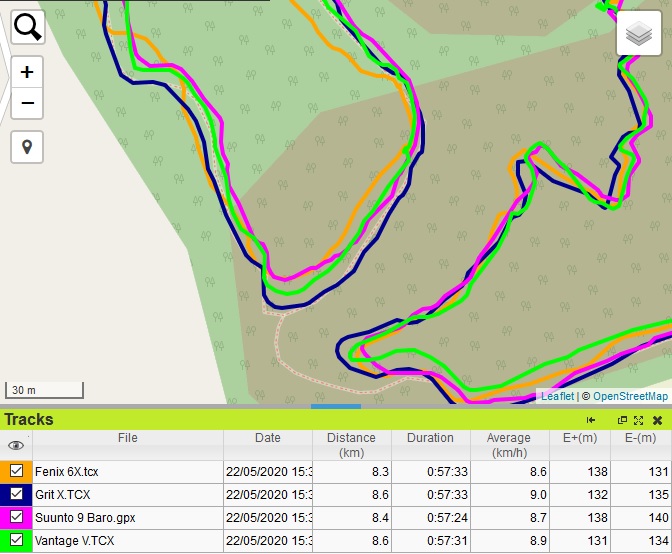Hide the Grit X.TCX track
Screen dimensions: 672x554
[x=17, y=494]
